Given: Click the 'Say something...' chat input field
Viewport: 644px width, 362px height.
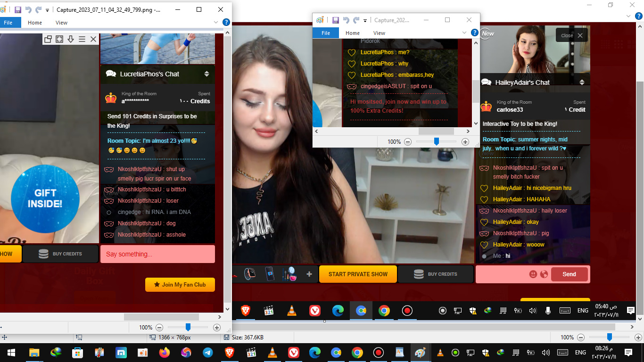Looking at the screenshot, I should point(157,254).
